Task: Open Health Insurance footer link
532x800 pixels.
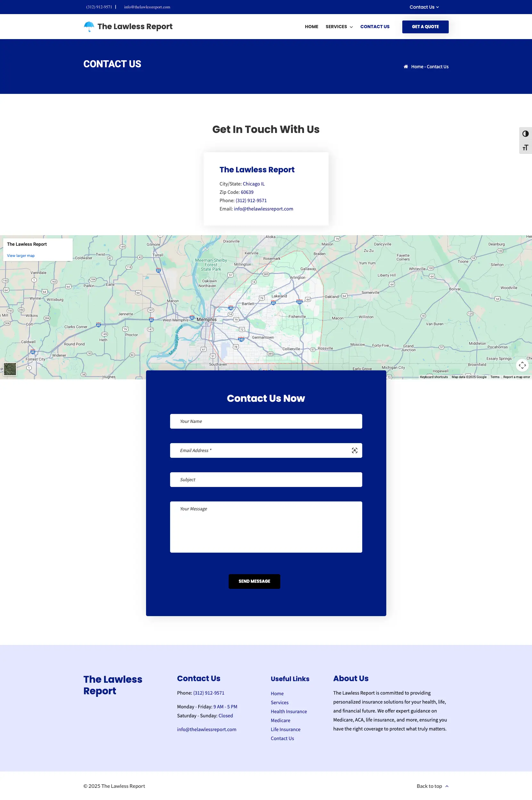Action: click(x=288, y=711)
